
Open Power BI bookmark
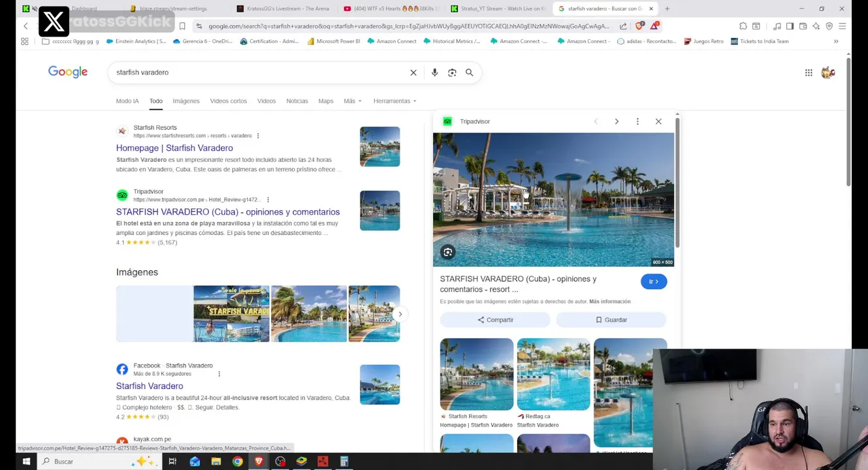tap(333, 41)
